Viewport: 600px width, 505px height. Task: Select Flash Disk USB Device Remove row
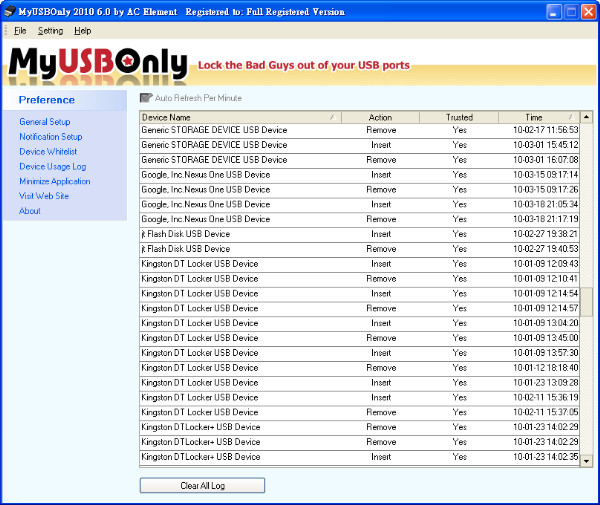pyautogui.click(x=359, y=249)
